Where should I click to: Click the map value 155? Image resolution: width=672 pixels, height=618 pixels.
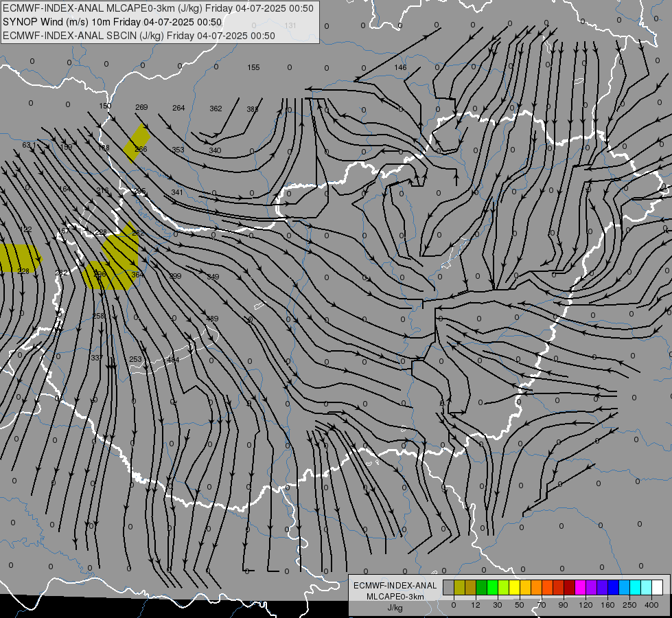(x=253, y=67)
